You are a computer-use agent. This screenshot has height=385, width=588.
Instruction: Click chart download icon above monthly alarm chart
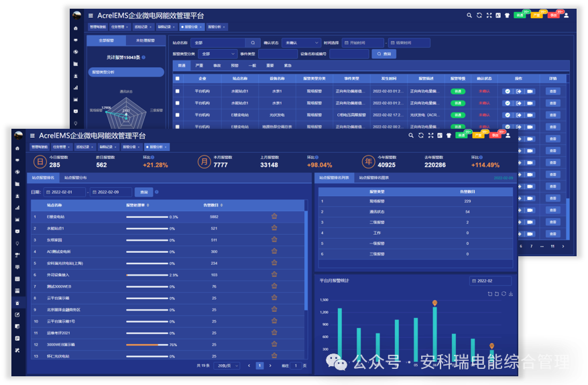pyautogui.click(x=511, y=294)
